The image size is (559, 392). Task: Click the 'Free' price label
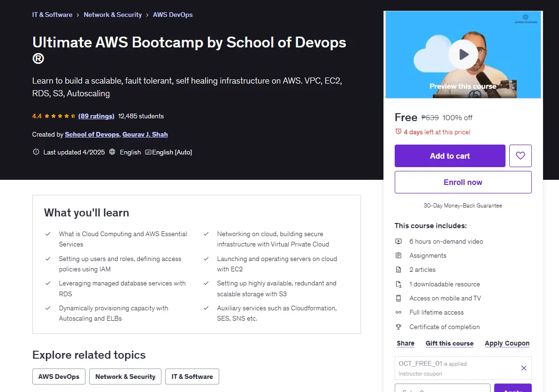coord(406,117)
